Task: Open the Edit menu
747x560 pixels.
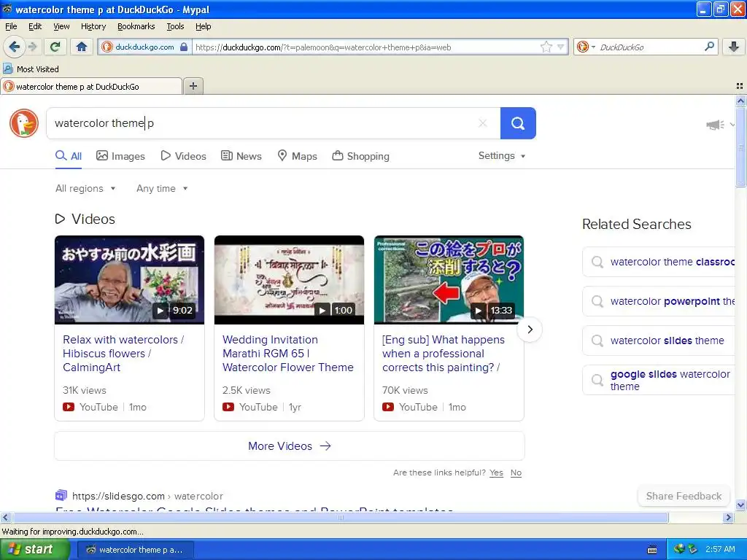Action: click(35, 26)
